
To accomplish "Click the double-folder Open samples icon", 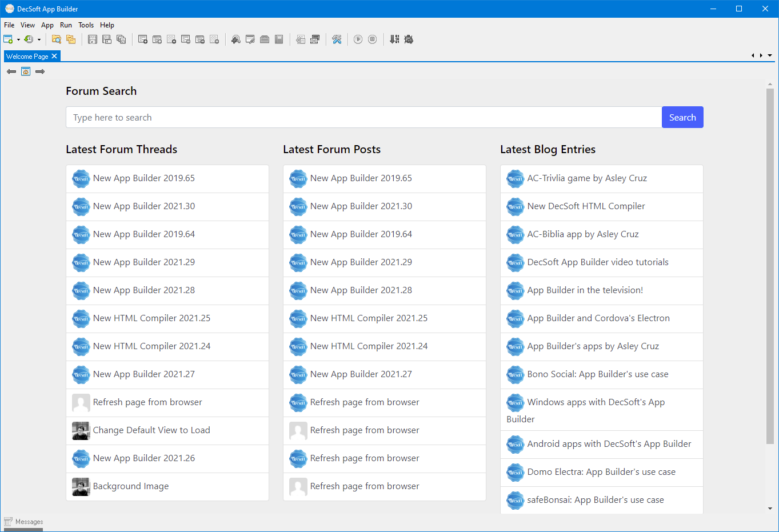I will click(x=71, y=39).
